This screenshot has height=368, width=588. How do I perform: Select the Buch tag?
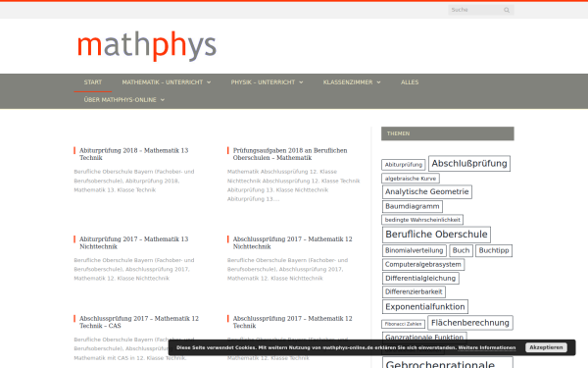click(461, 250)
